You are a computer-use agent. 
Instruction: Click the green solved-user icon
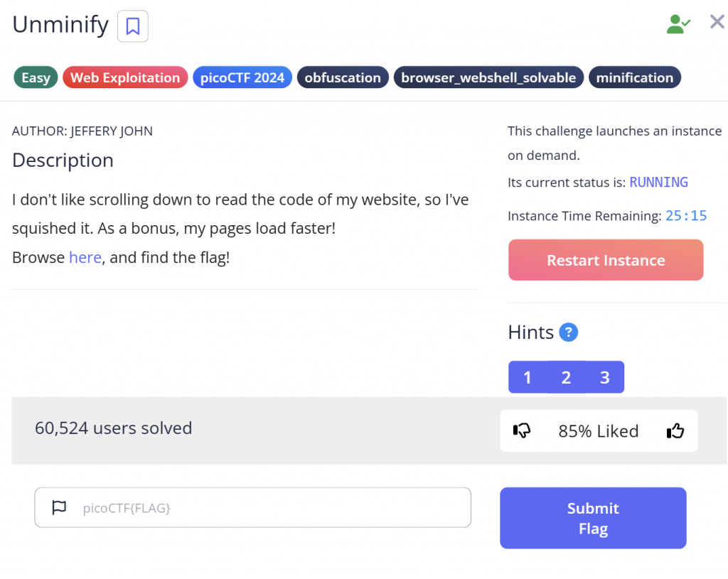click(678, 24)
